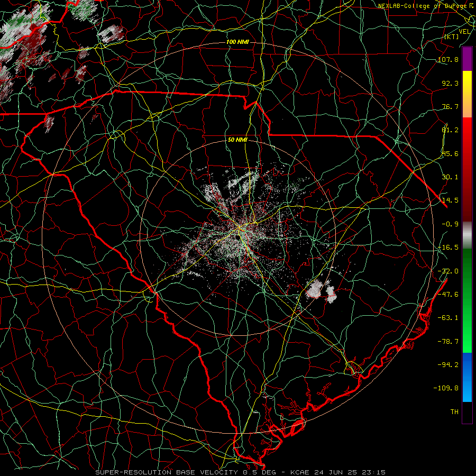Image resolution: width=476 pixels, height=476 pixels.
Task: Click the 30.1 velocity scale value
Action: (450, 177)
